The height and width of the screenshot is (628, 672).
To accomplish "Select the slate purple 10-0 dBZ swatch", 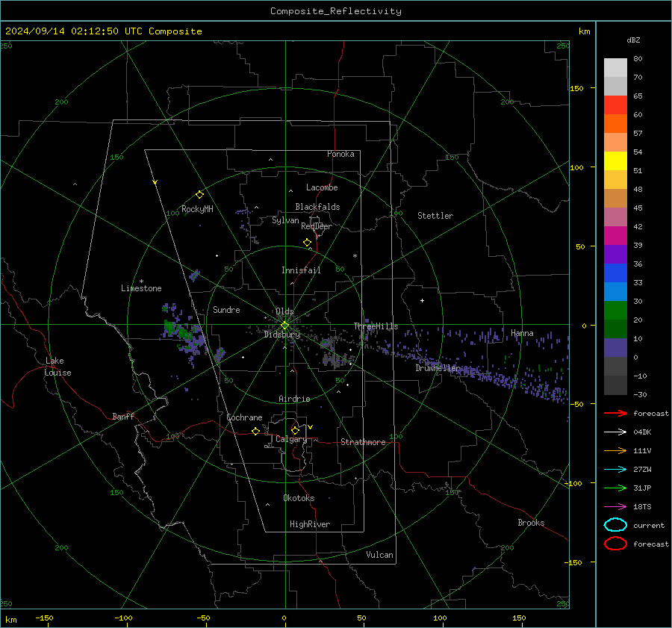I will click(x=615, y=348).
